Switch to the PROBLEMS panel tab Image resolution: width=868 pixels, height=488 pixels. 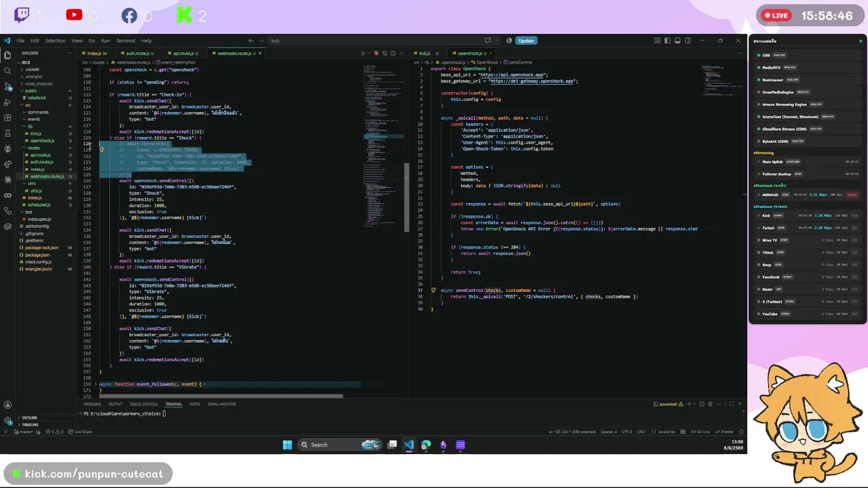pyautogui.click(x=92, y=404)
